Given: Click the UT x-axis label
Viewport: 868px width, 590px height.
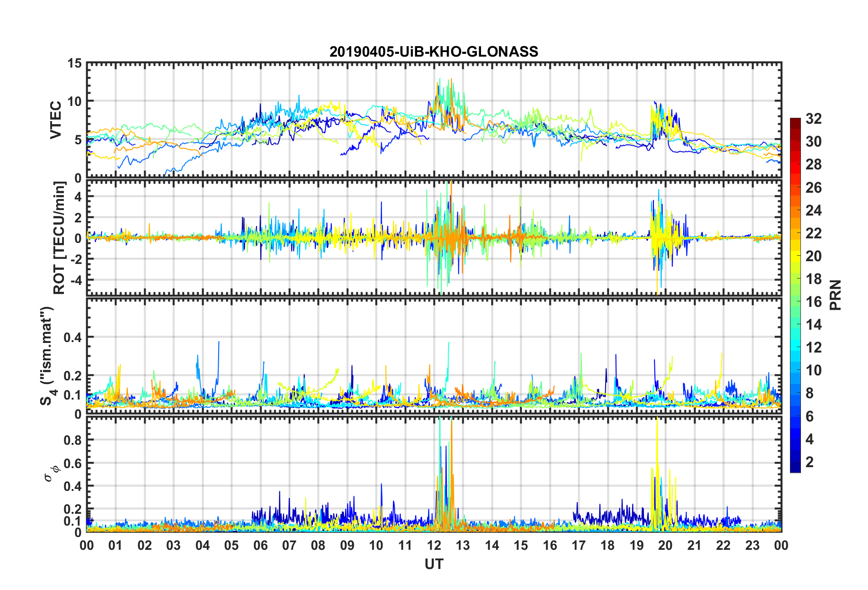Looking at the screenshot, I should point(434,564).
